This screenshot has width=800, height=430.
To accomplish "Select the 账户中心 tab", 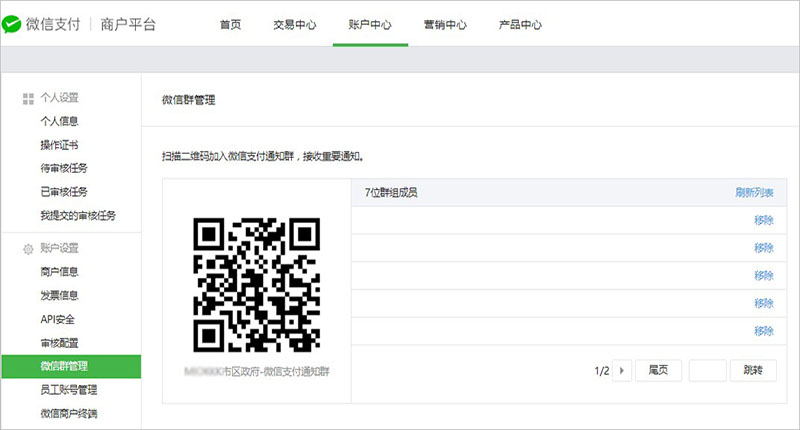I will pos(370,24).
